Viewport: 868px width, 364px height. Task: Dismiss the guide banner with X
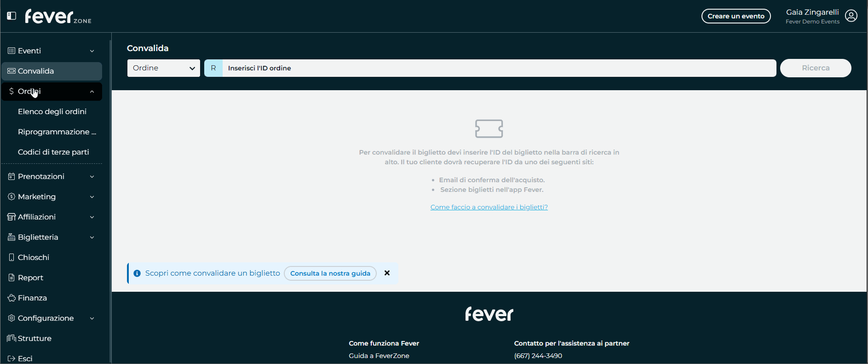click(387, 273)
